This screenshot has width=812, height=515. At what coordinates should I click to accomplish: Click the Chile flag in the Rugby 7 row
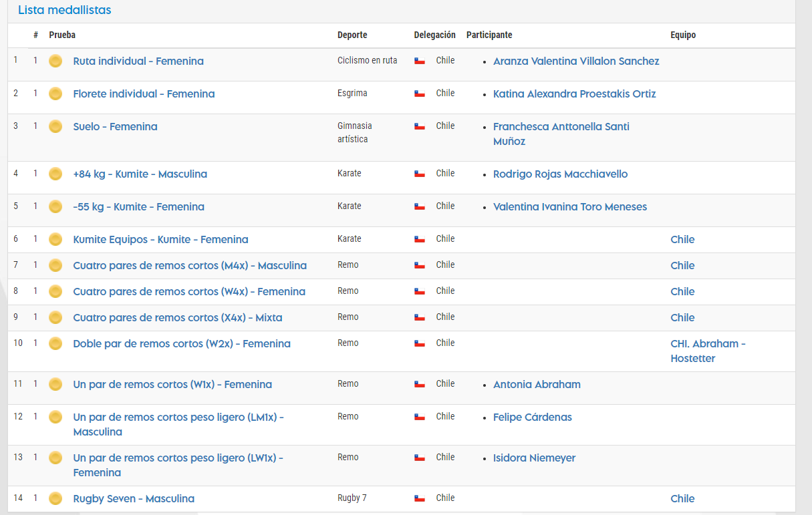[x=420, y=498]
